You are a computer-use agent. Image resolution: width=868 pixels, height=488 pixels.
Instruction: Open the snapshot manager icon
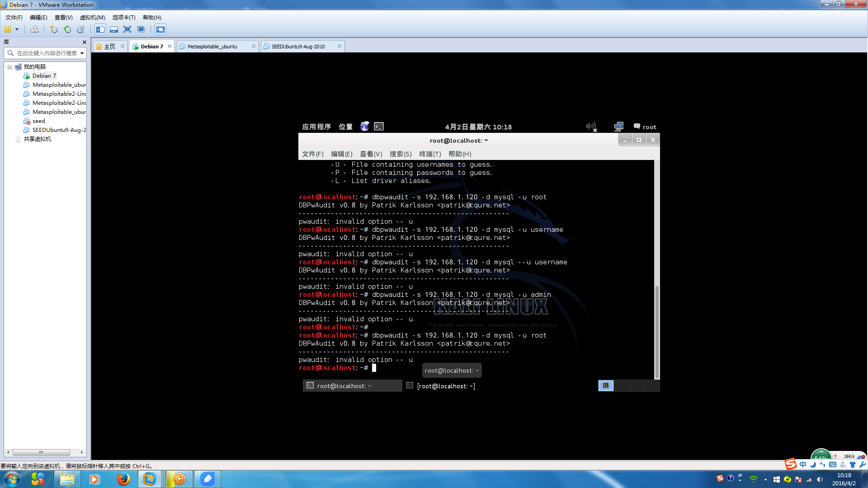coord(81,29)
